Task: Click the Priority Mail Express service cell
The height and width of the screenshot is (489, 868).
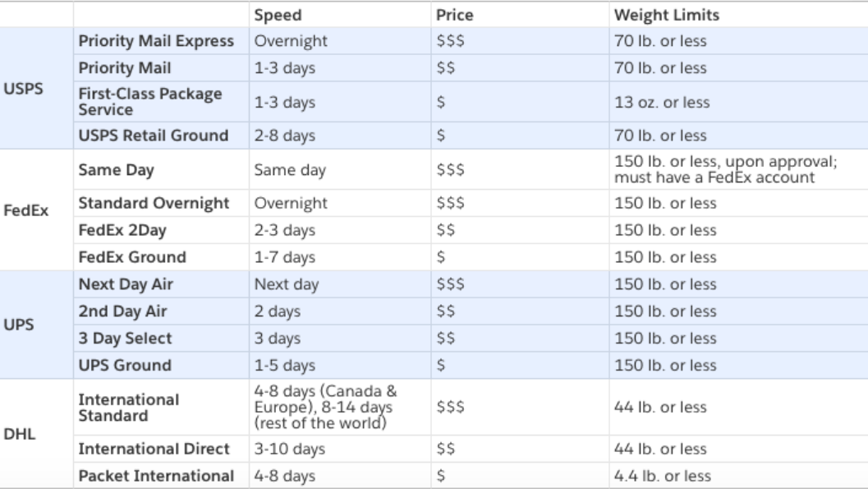Action: pyautogui.click(x=156, y=41)
